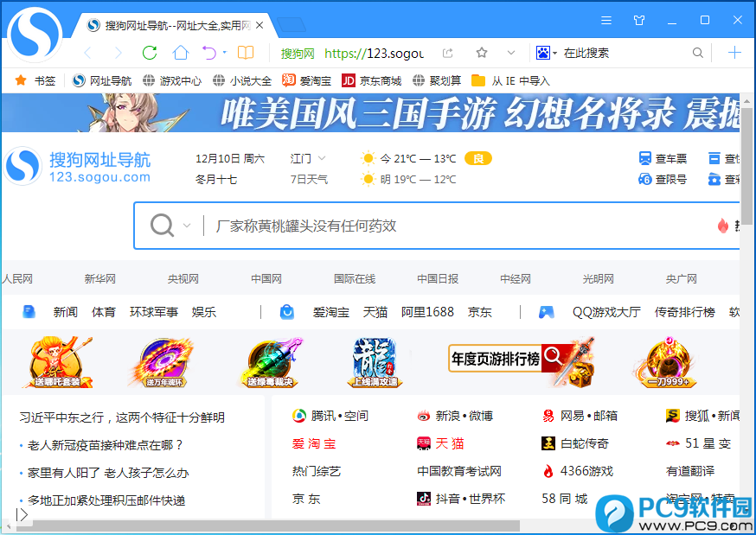Open the browser main menu icon
Screen dimensions: 756x535
click(606, 20)
